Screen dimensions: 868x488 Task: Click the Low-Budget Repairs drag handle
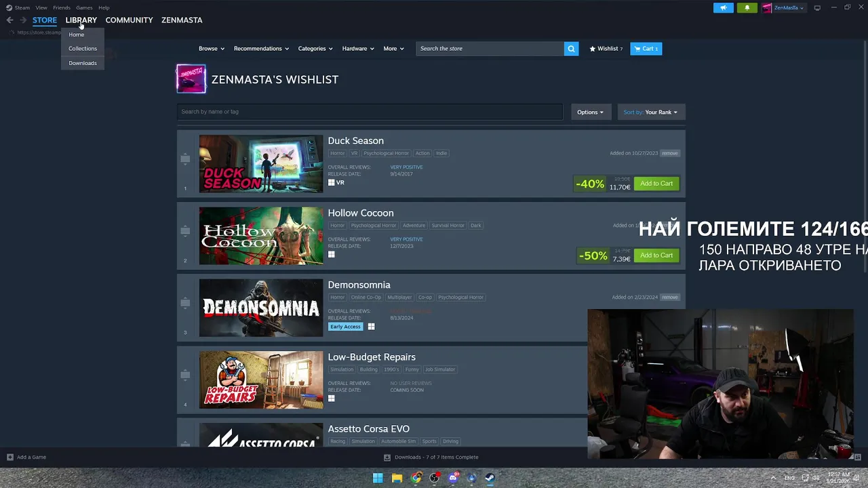tap(185, 375)
